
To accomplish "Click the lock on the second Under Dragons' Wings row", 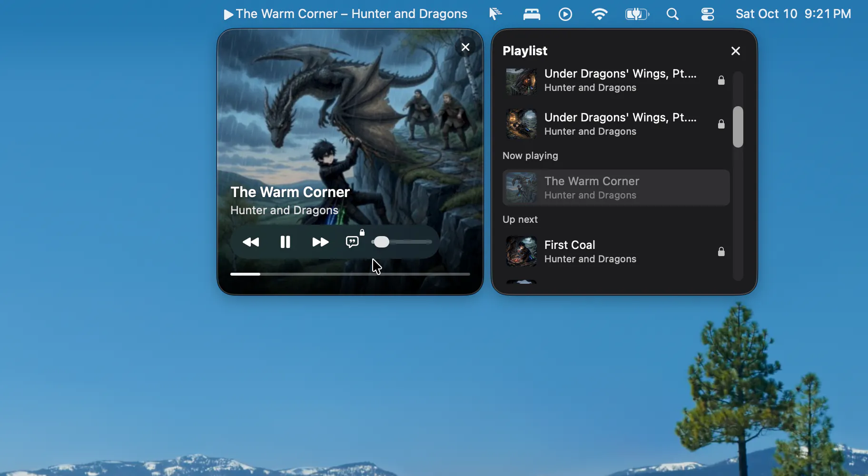I will tap(721, 124).
